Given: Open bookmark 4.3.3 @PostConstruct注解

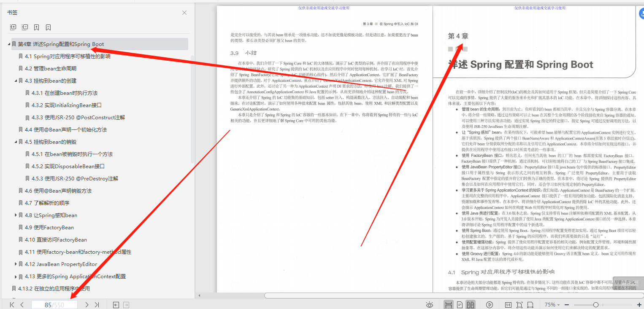Looking at the screenshot, I should pos(78,117).
